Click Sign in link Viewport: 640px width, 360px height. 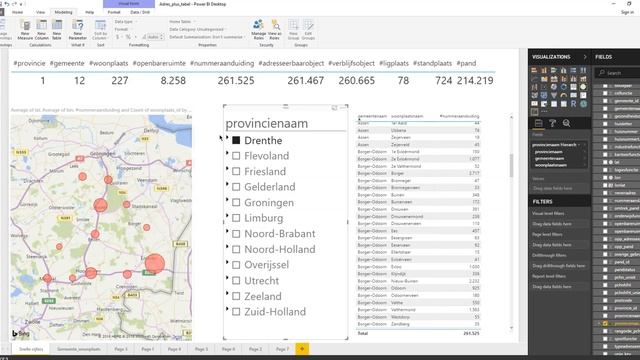pyautogui.click(x=627, y=12)
